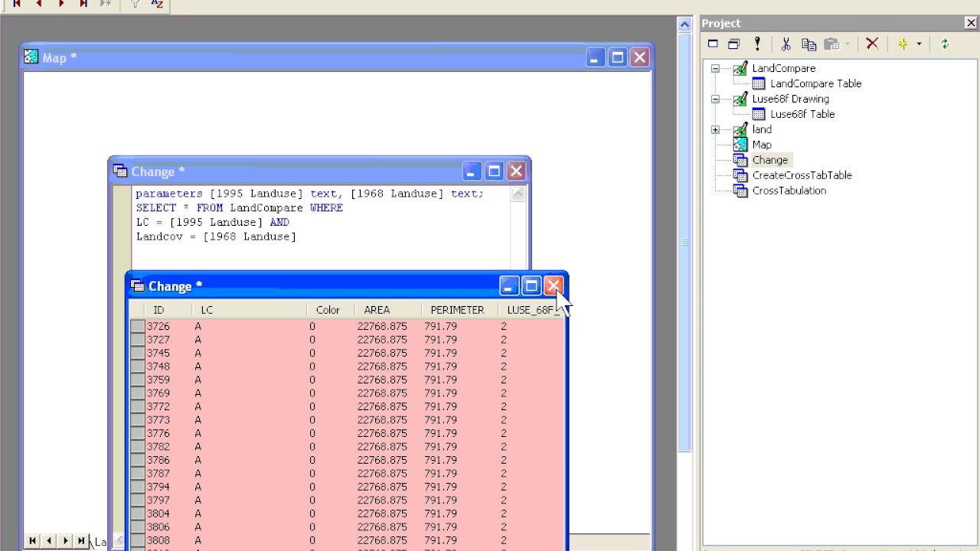980x551 pixels.
Task: Select Map component in Project tree
Action: (762, 145)
